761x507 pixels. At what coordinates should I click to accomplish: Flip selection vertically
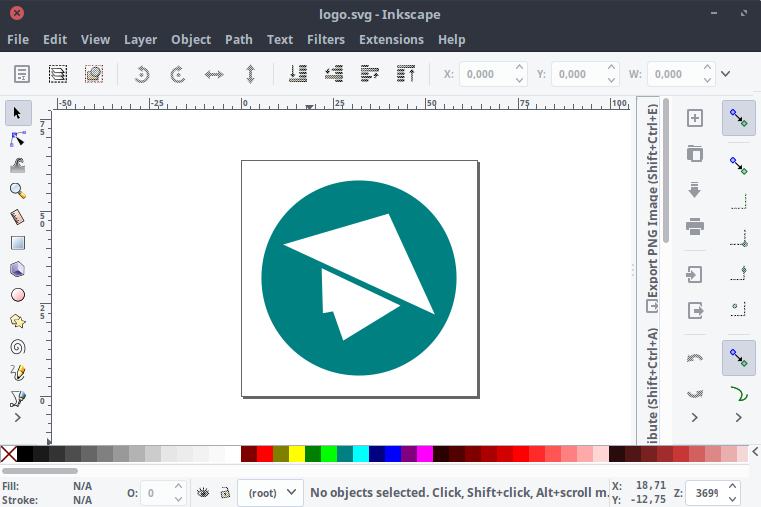(x=250, y=74)
